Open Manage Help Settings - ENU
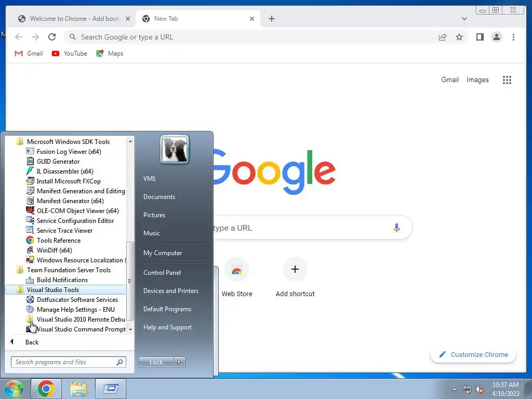Image resolution: width=532 pixels, height=399 pixels. coord(75,310)
